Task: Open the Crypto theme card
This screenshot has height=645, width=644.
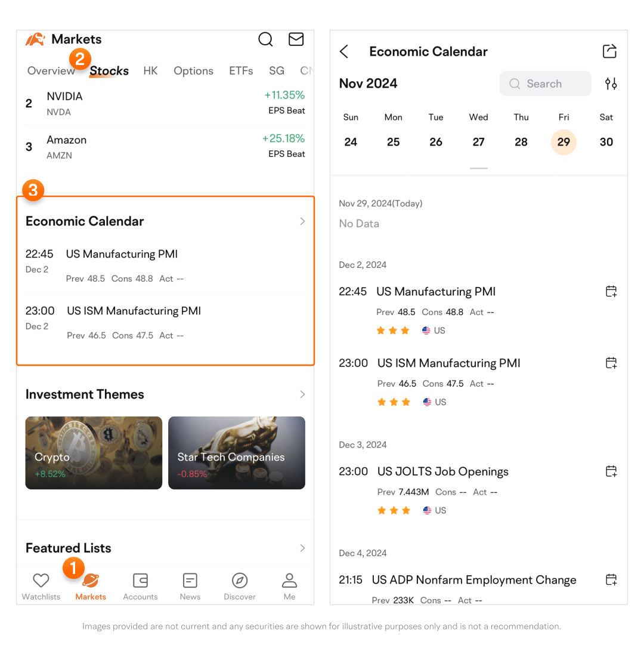Action: pyautogui.click(x=94, y=453)
